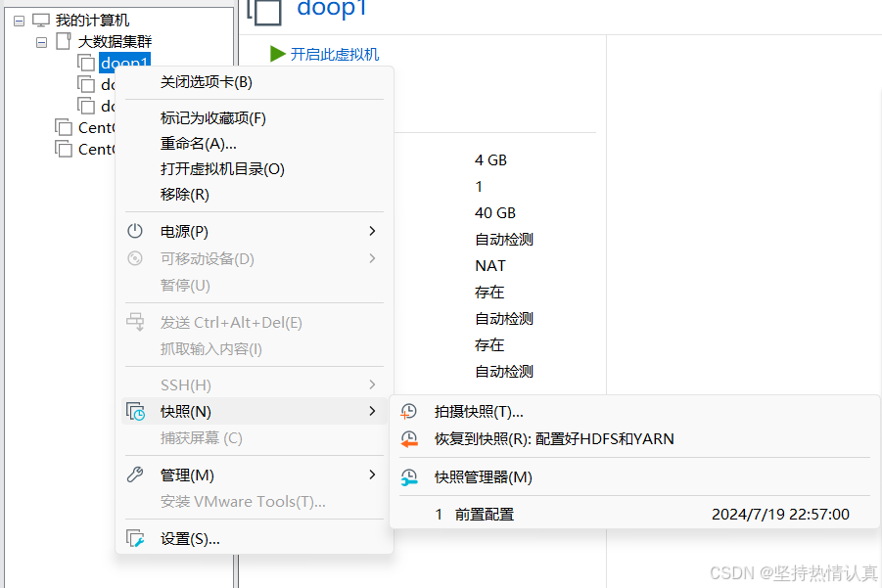Click the disc icon beside 可移动设备(D)
This screenshot has width=882, height=588.
[135, 258]
